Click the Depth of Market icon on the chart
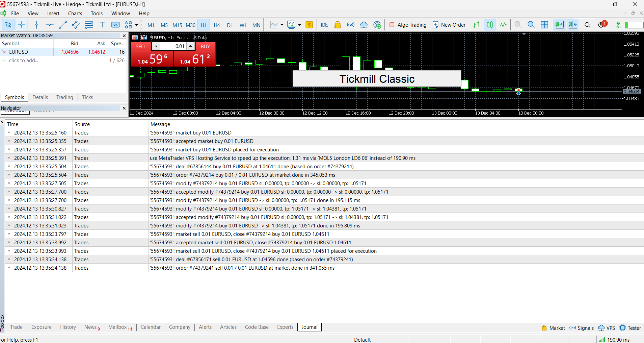The width and height of the screenshot is (644, 343). click(x=135, y=38)
